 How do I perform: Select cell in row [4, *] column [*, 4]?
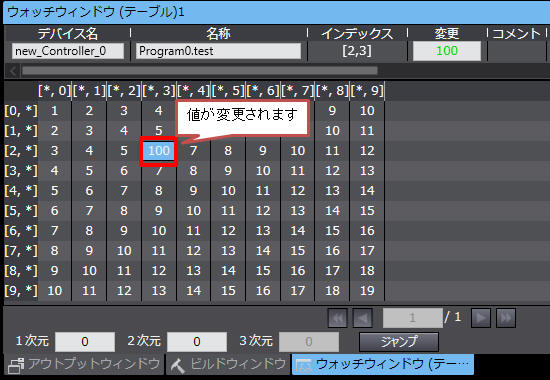coord(193,191)
